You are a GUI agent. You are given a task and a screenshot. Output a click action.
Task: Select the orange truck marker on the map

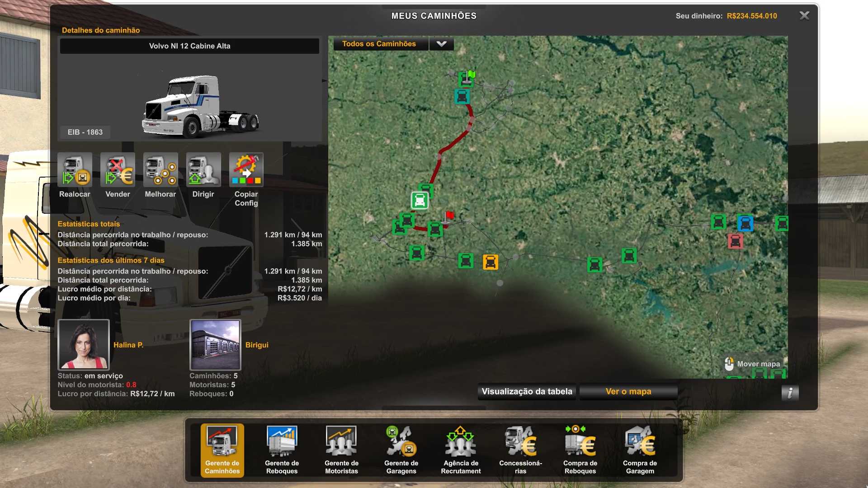(490, 262)
